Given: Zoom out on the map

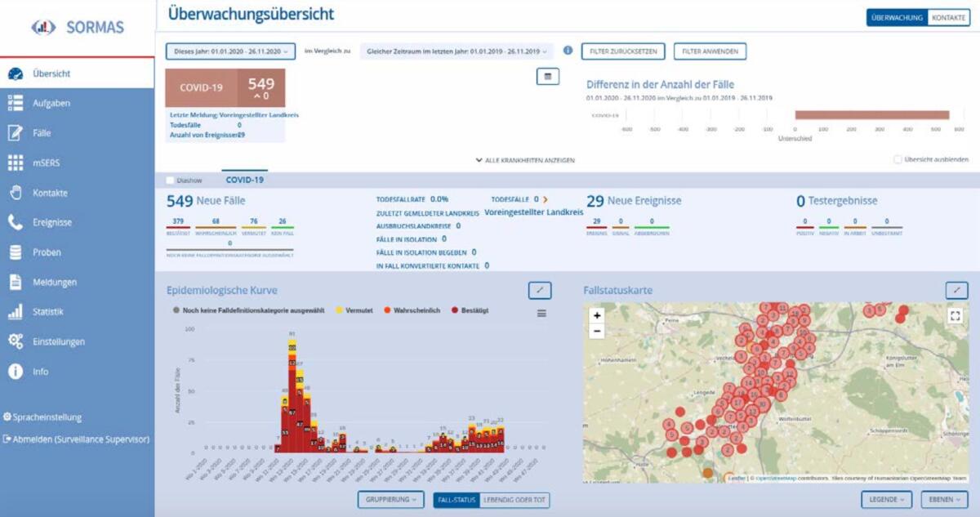Looking at the screenshot, I should 597,331.
